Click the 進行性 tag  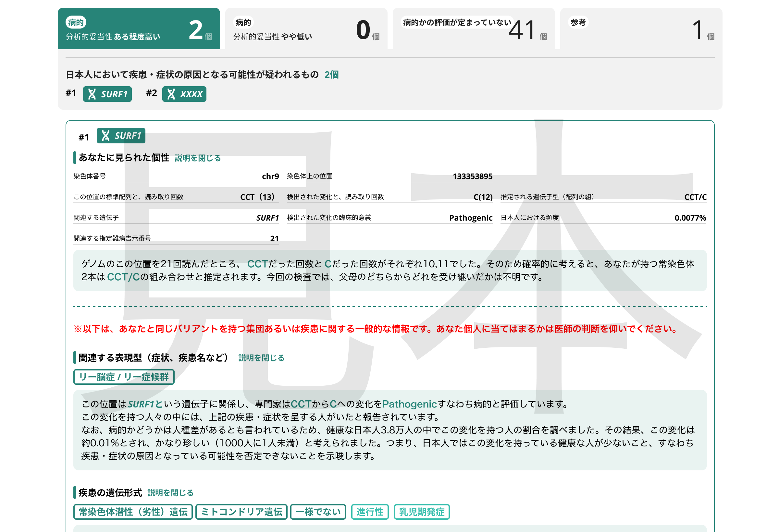[369, 512]
